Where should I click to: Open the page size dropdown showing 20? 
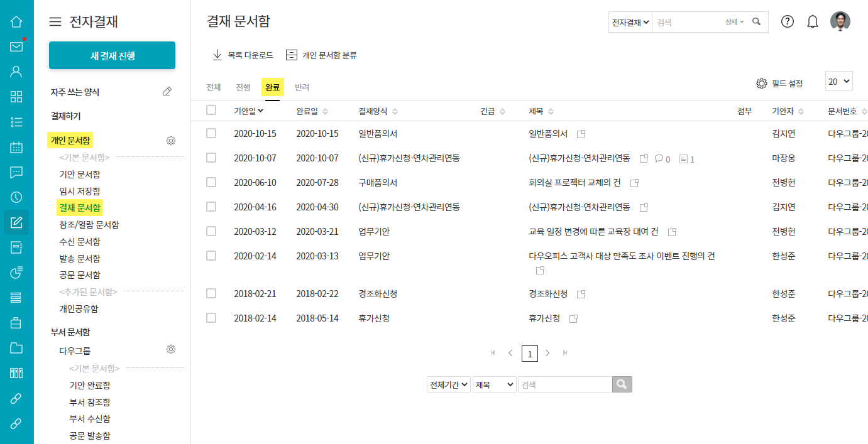(838, 82)
